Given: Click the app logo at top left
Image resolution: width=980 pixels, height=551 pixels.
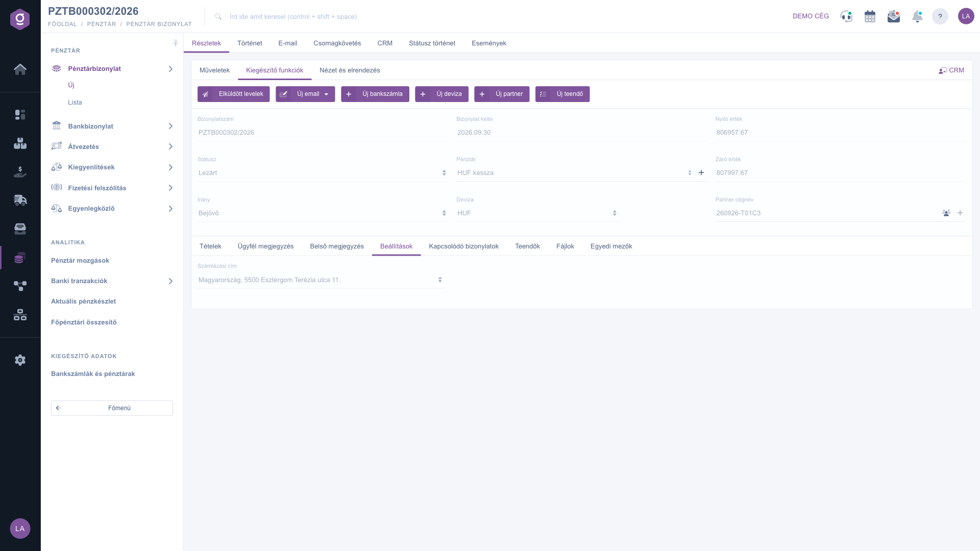Looking at the screenshot, I should [20, 19].
